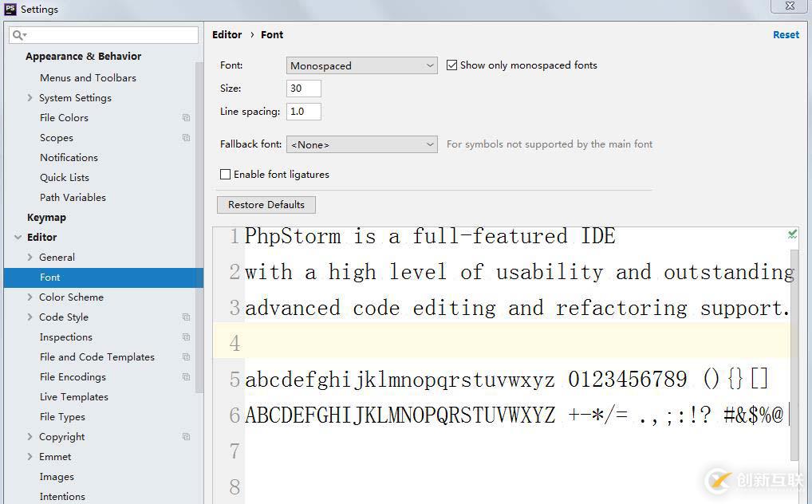Screen dimensions: 812x504
Task: Select Appearance & Behavior category
Action: 84,57
